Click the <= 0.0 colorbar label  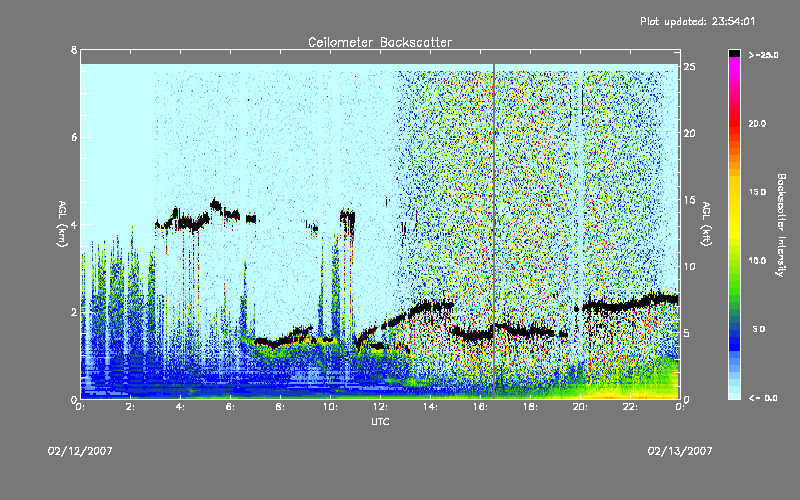[x=763, y=398]
